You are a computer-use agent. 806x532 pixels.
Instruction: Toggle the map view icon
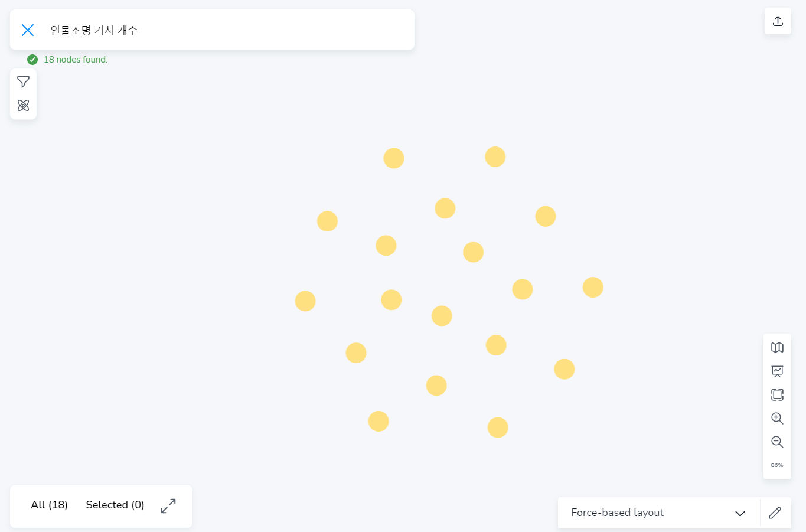pyautogui.click(x=777, y=347)
